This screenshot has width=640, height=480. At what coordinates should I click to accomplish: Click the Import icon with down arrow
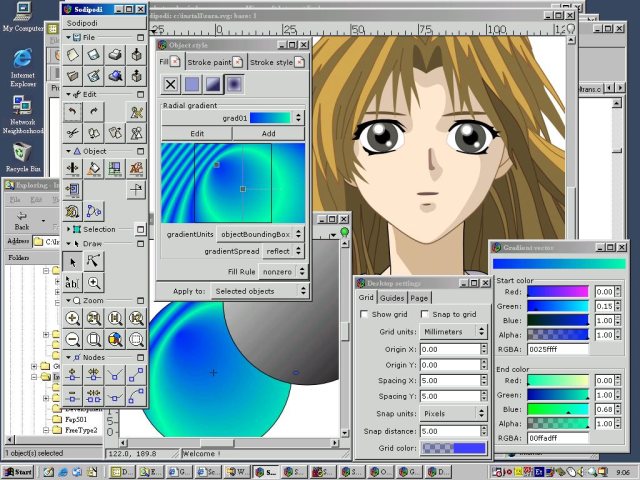click(x=136, y=55)
